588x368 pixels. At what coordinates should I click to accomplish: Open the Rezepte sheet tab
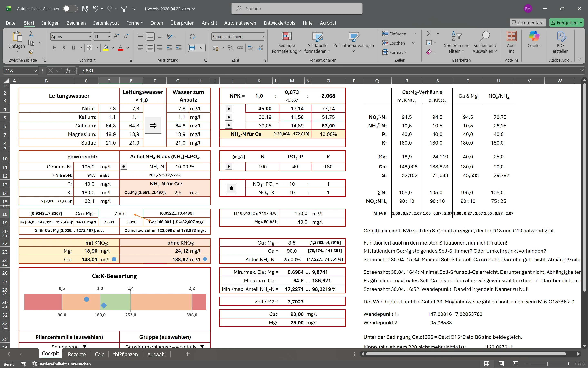click(x=77, y=354)
